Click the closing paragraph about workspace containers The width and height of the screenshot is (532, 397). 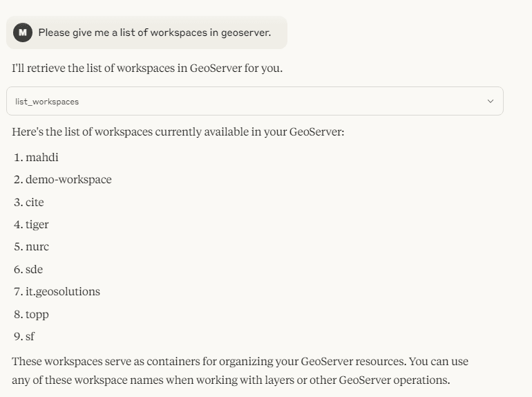click(240, 371)
